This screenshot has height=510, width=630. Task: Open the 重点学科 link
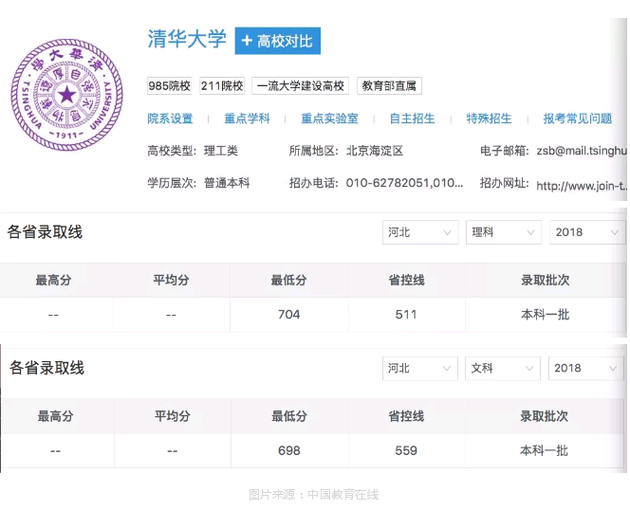[x=247, y=119]
